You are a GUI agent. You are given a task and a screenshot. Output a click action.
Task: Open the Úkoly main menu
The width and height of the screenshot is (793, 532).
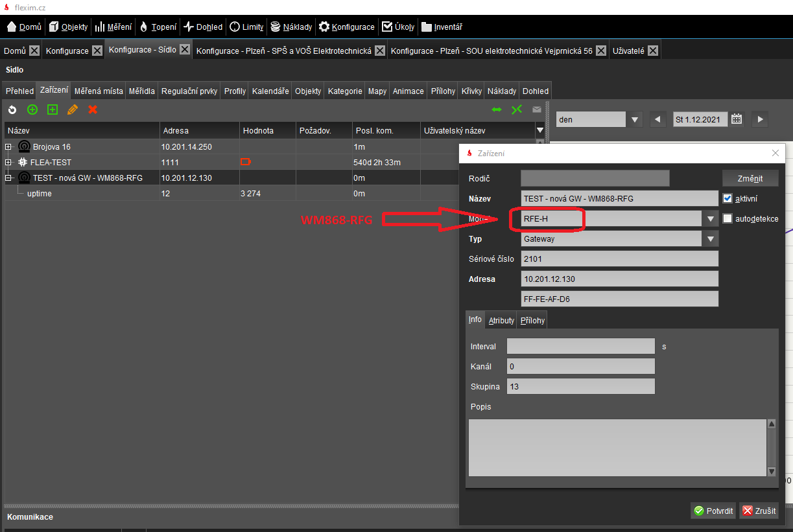[x=397, y=27]
